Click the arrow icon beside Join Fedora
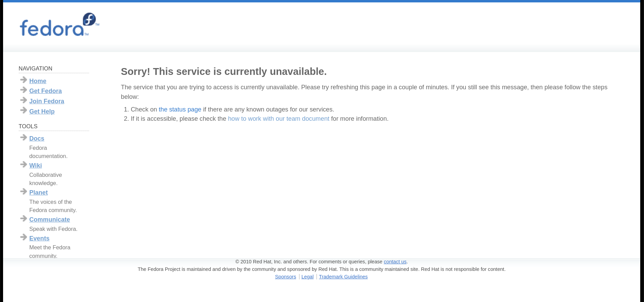This screenshot has width=644, height=302. tap(24, 100)
